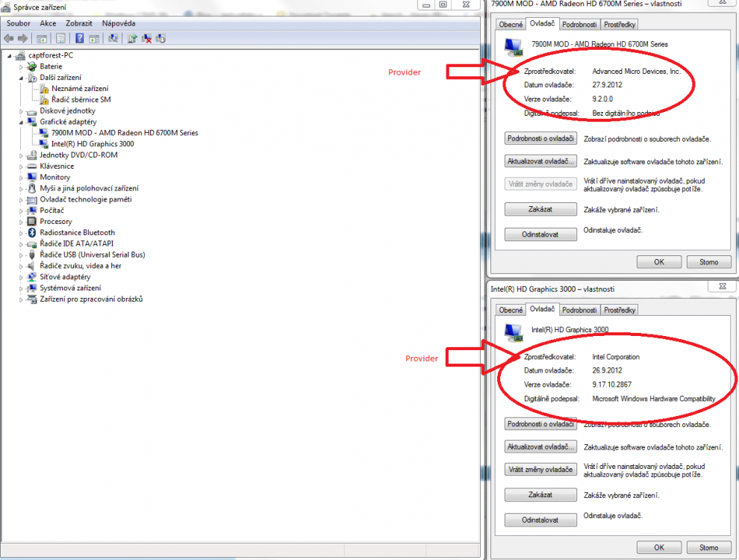Viewport: 739px width, 560px height.
Task: Click the Update driver software toolbar icon
Action: tap(132, 39)
